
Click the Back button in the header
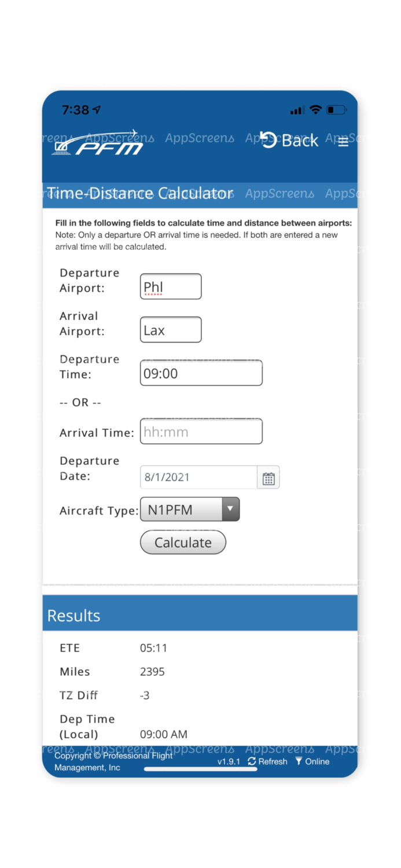tap(299, 140)
